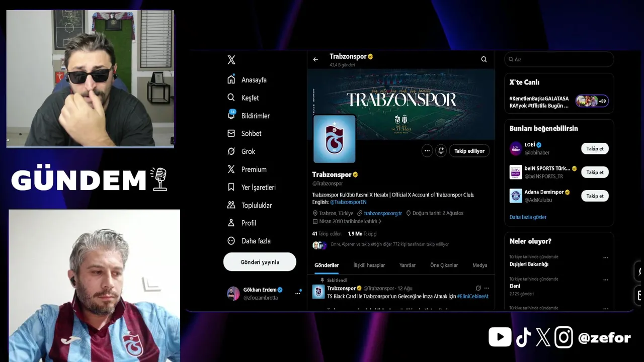Click the Bildirimler bell icon

(231, 115)
